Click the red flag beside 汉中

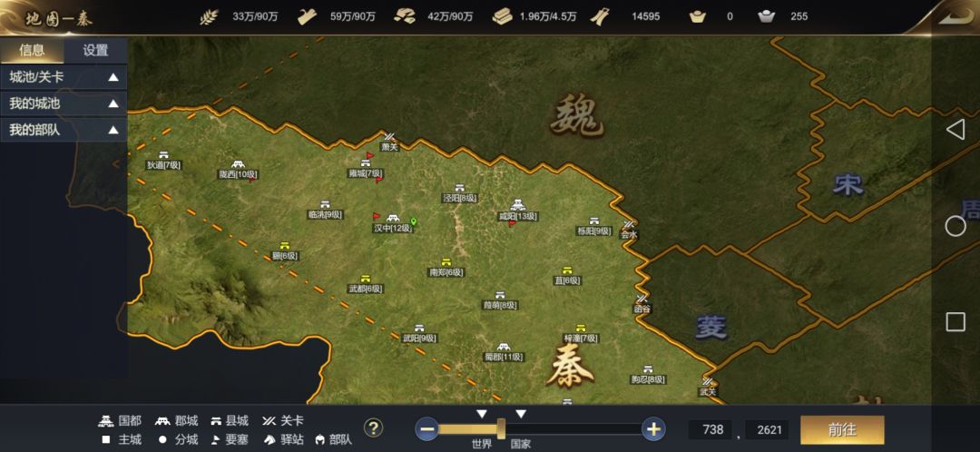click(377, 216)
